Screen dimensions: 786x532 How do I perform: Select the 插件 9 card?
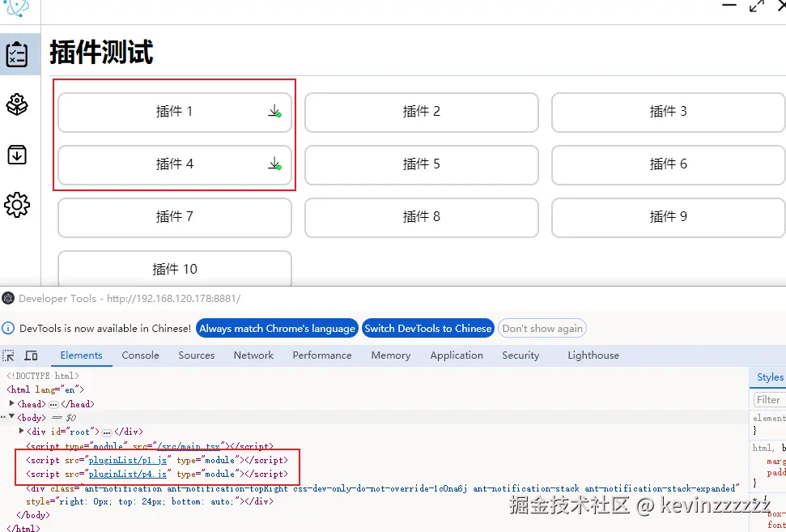click(x=668, y=218)
